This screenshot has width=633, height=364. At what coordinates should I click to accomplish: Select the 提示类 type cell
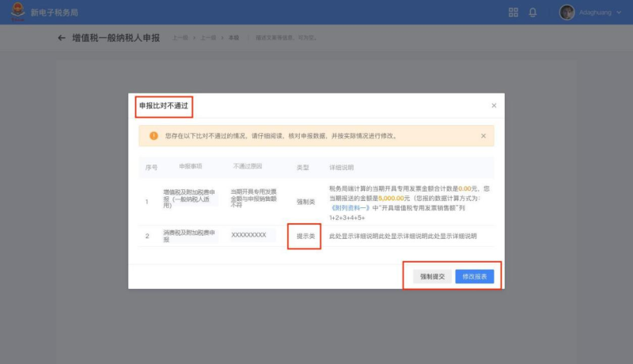click(x=305, y=236)
